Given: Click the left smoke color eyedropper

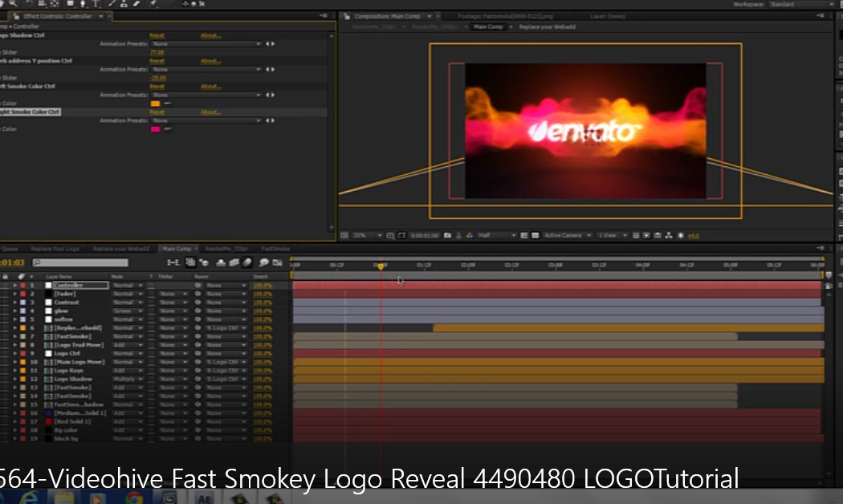Looking at the screenshot, I should point(168,104).
